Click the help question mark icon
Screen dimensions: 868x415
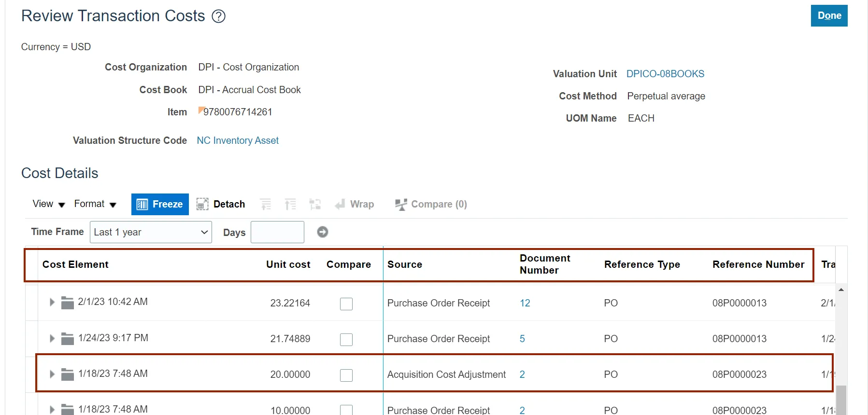point(219,16)
